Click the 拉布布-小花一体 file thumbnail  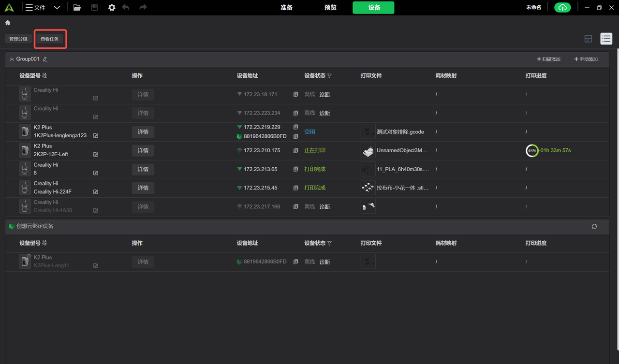click(368, 188)
